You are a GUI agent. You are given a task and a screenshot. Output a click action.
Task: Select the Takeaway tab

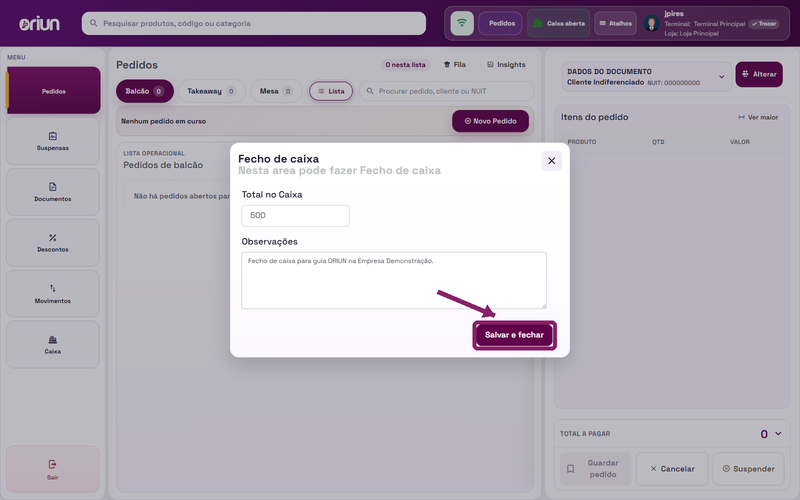tap(212, 91)
